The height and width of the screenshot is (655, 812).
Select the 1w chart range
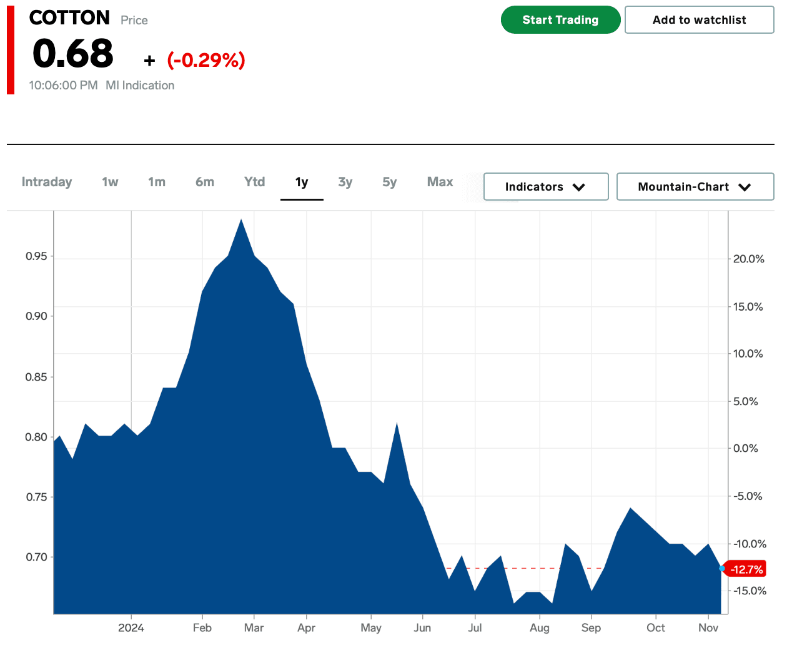110,182
